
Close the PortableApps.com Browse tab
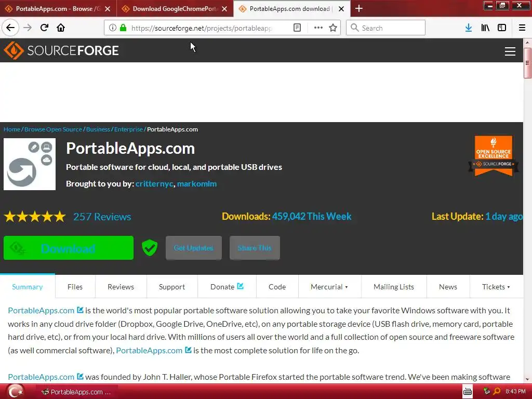[x=108, y=9]
